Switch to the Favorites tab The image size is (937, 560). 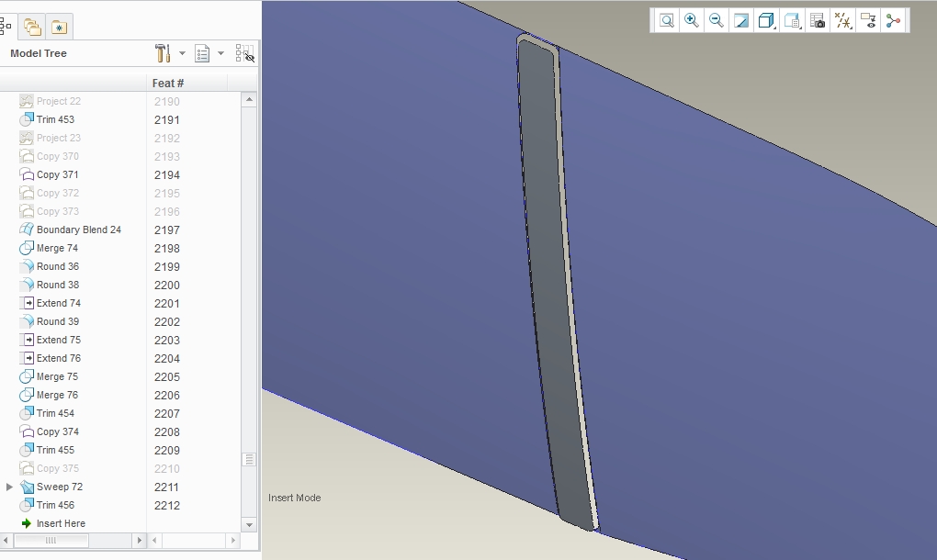click(x=59, y=27)
